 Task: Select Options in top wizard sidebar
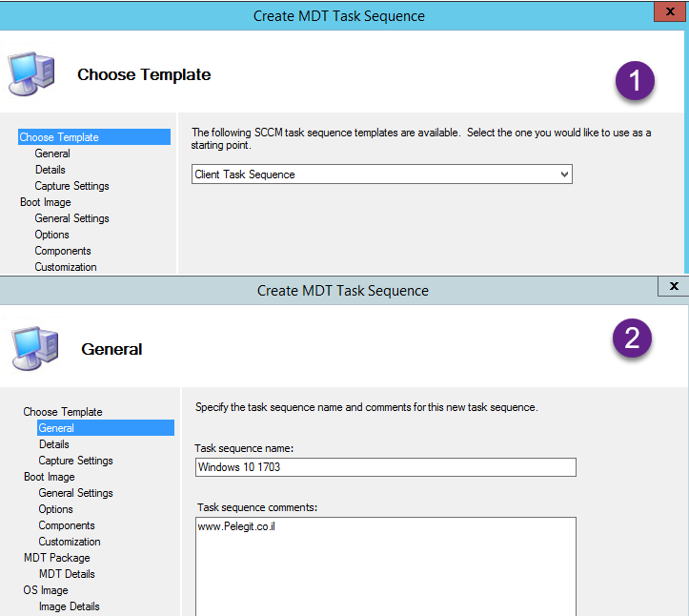click(x=51, y=235)
